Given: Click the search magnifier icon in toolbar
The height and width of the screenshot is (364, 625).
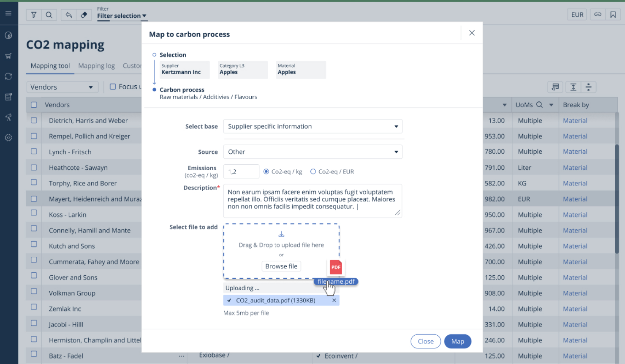Looking at the screenshot, I should [x=49, y=15].
